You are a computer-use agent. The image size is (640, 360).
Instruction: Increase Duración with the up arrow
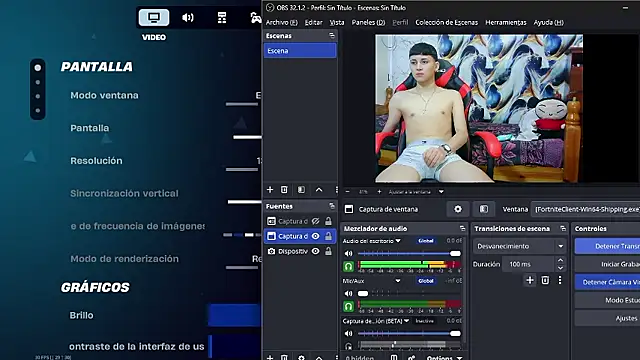point(560,260)
